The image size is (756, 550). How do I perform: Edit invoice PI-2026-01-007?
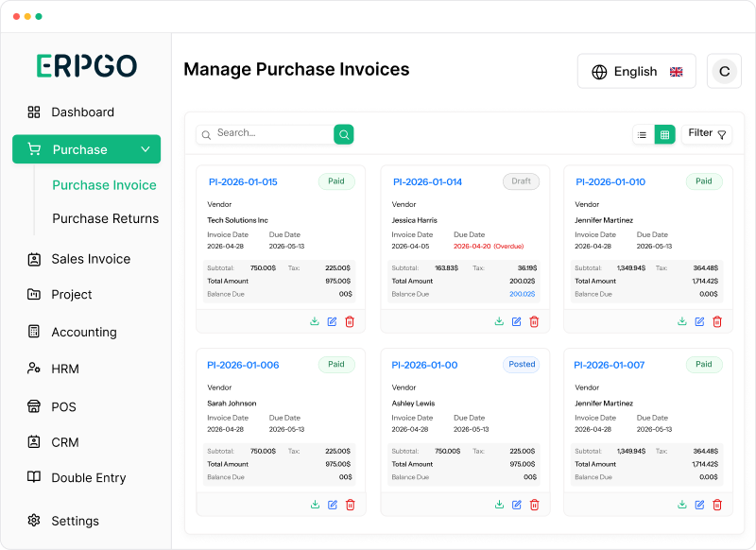[x=699, y=505]
